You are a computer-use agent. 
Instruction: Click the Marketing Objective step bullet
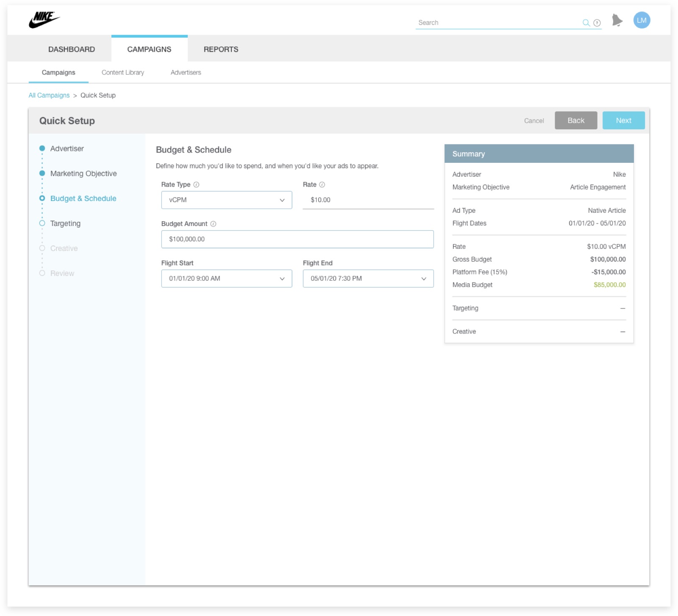(42, 173)
